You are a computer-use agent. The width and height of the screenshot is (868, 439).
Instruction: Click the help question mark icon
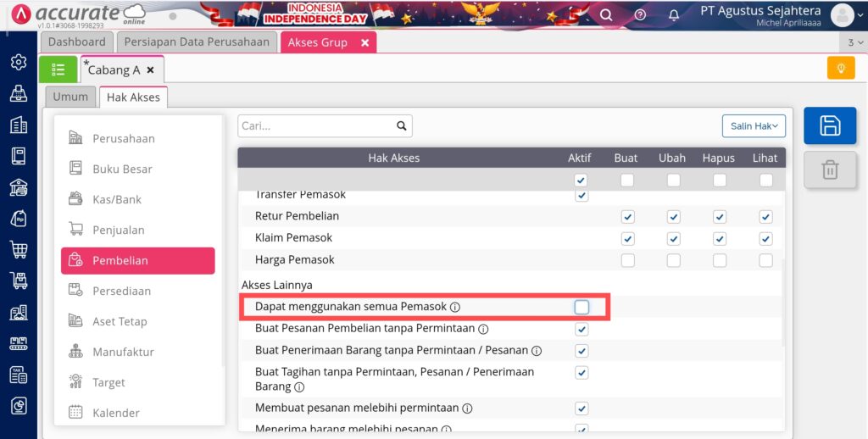pyautogui.click(x=640, y=15)
